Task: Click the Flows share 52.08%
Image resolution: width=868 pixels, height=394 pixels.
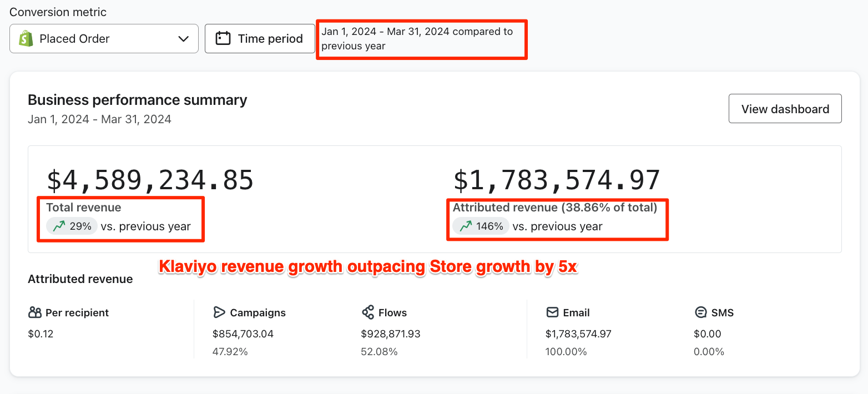Action: tap(379, 352)
